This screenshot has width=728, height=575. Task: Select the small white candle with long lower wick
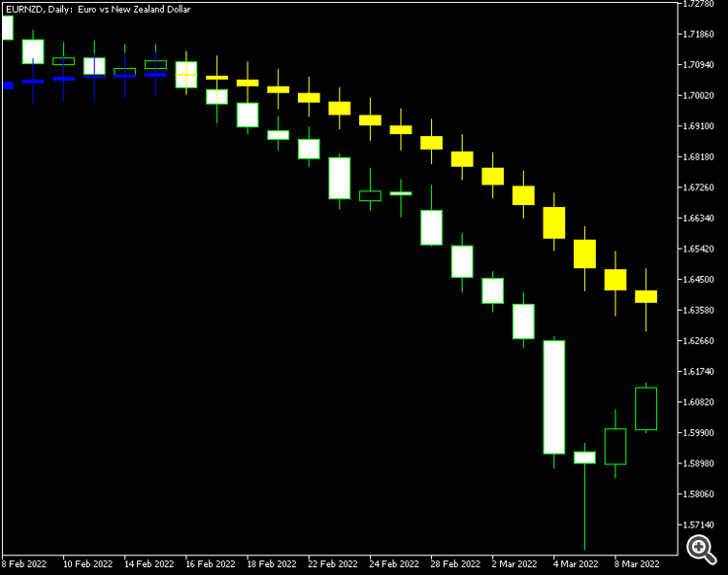584,457
